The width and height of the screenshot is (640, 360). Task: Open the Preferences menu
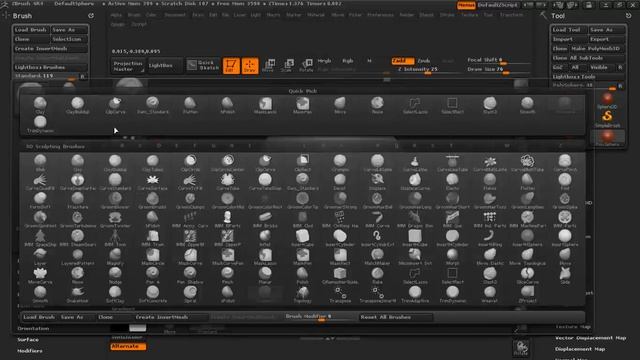[x=380, y=15]
